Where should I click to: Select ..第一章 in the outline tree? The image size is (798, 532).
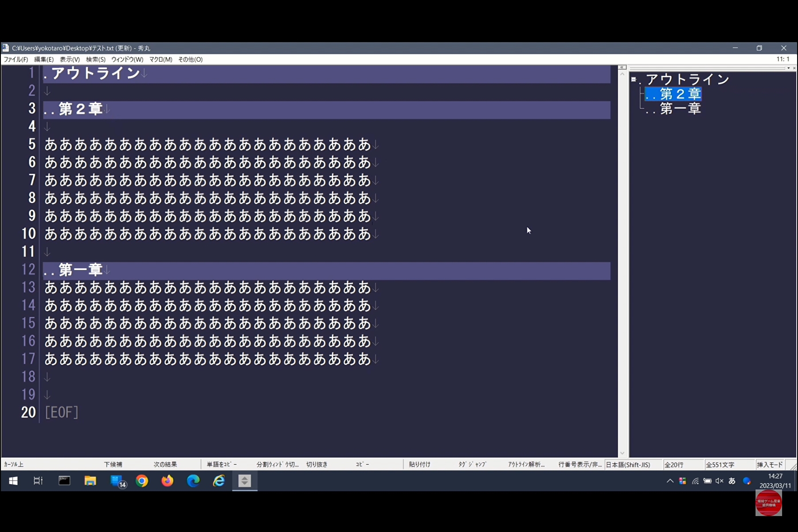point(673,109)
